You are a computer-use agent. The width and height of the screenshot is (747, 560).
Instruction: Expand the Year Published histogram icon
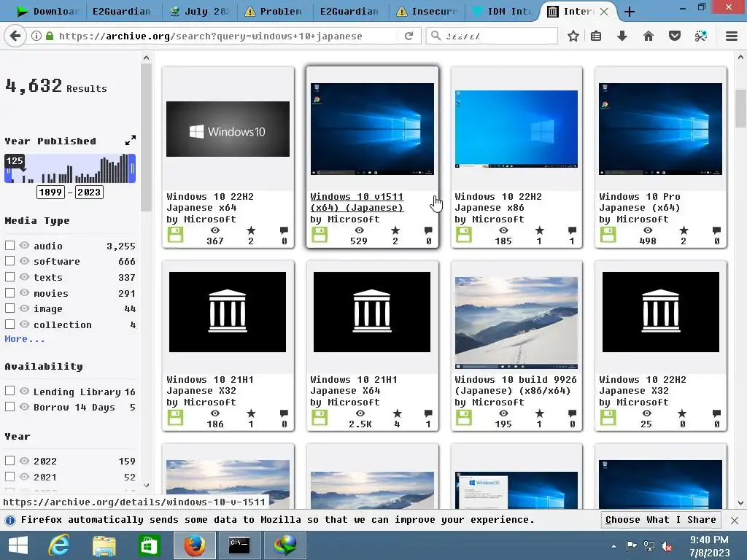(x=131, y=141)
